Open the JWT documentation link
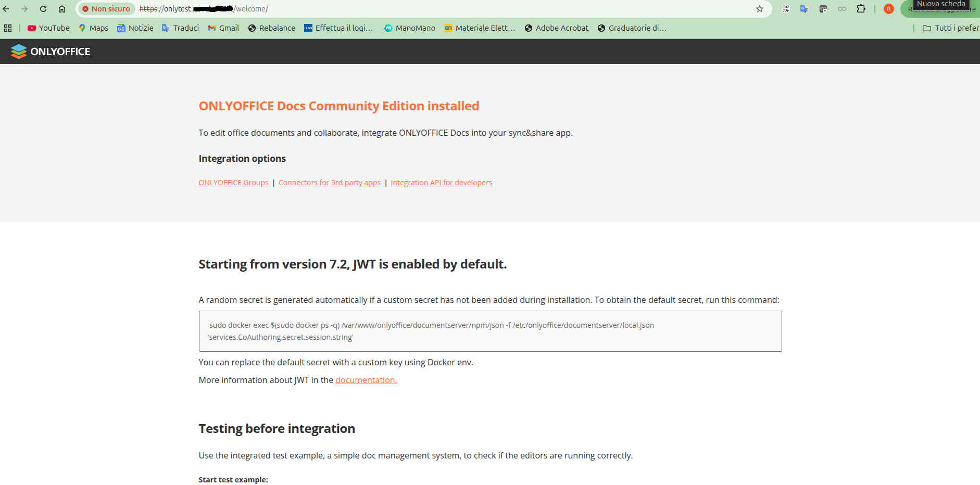This screenshot has width=980, height=485. [x=366, y=380]
